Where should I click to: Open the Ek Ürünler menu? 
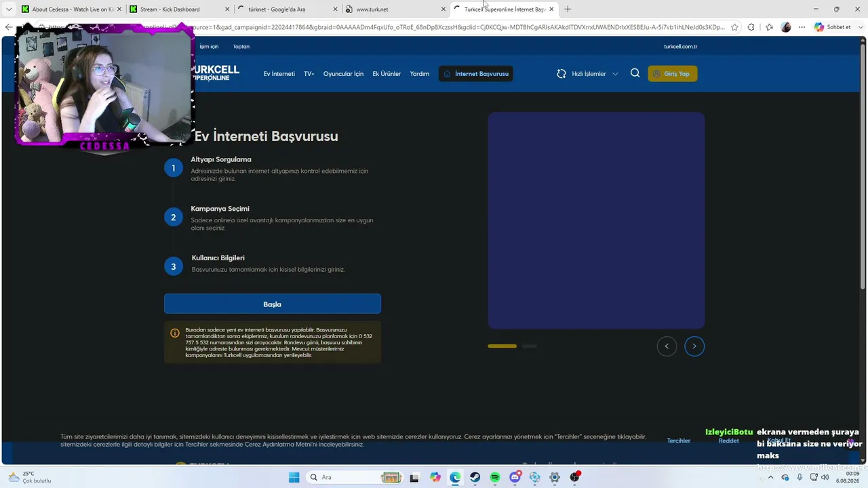point(387,74)
